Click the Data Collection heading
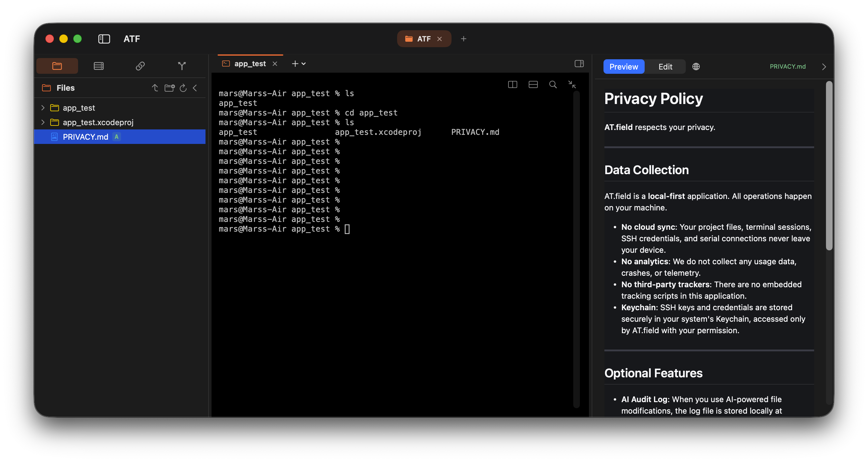 (x=646, y=170)
